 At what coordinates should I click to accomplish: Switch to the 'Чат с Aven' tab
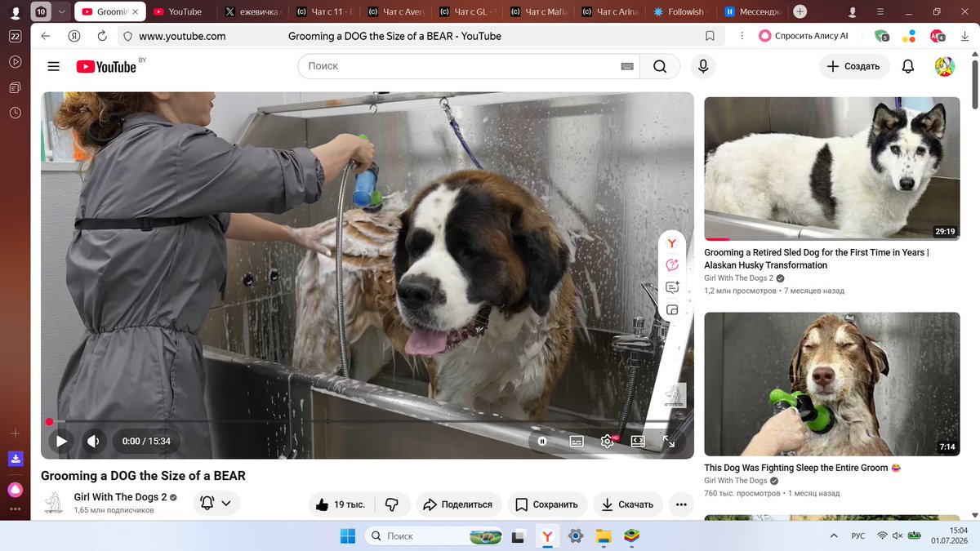pyautogui.click(x=396, y=11)
